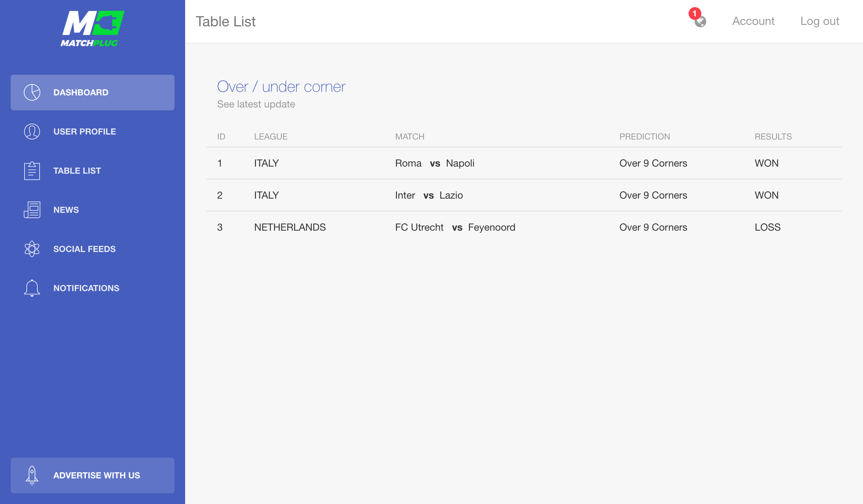Click the ADVERTISE WITH US button
This screenshot has height=504, width=863.
(x=93, y=476)
